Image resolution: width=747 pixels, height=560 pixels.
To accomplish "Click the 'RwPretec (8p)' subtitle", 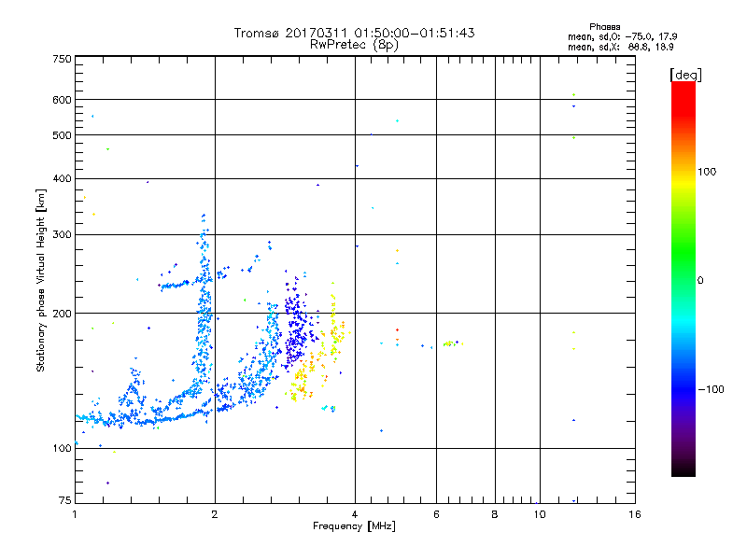I will [x=354, y=45].
